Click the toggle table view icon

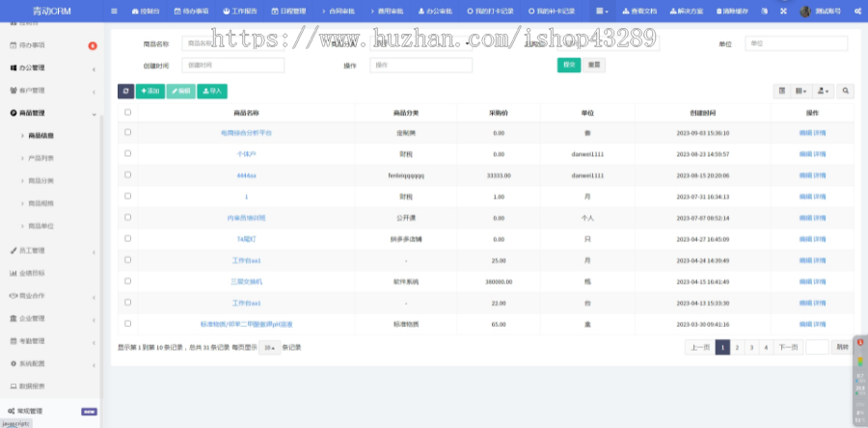click(782, 91)
